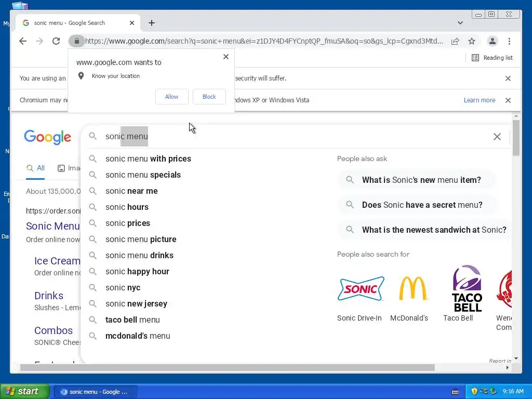Bookmark this page with the star icon

click(x=472, y=41)
